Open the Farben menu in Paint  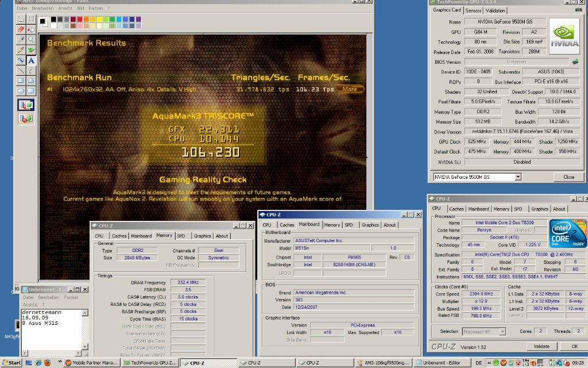[95, 8]
